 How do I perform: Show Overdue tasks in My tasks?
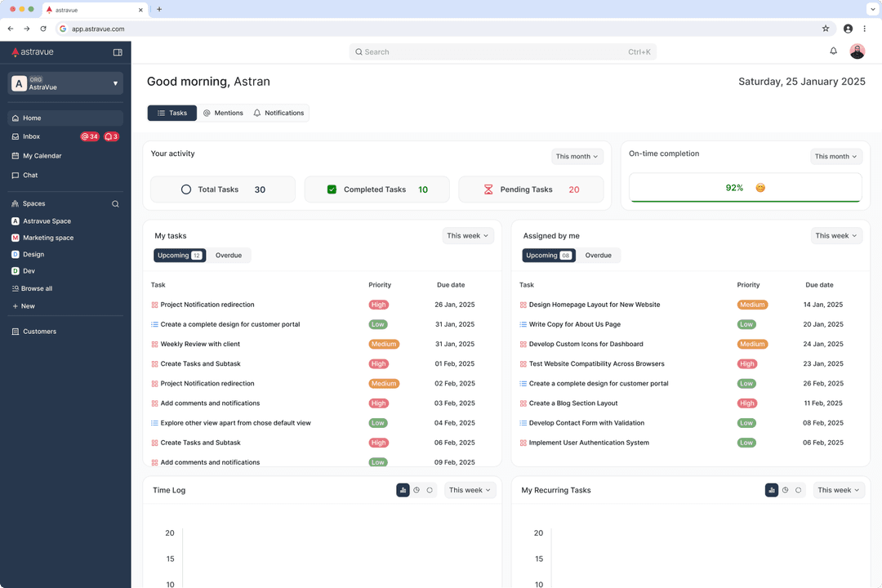229,256
